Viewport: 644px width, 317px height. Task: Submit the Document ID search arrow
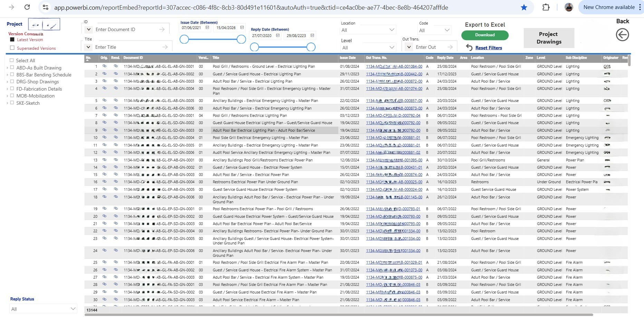pos(162,30)
